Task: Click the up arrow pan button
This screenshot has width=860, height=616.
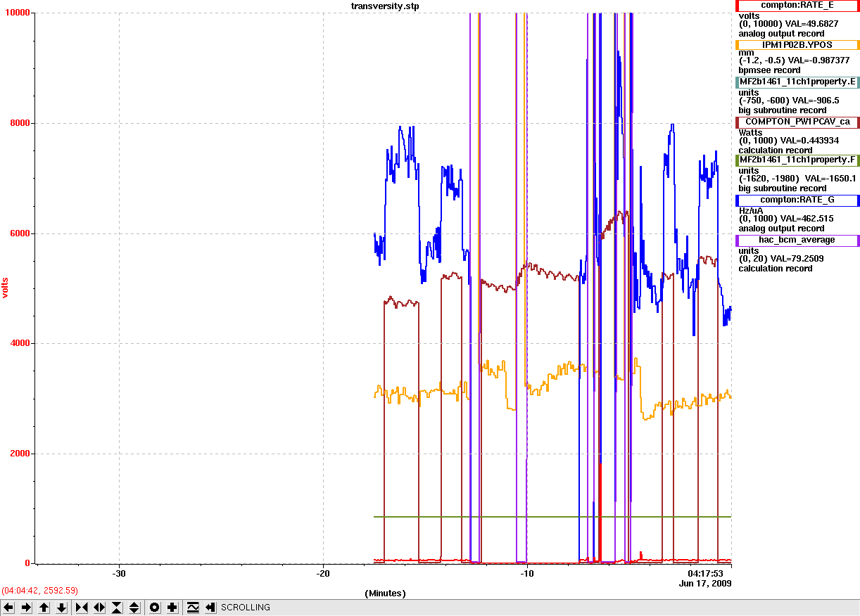Action: pyautogui.click(x=44, y=608)
